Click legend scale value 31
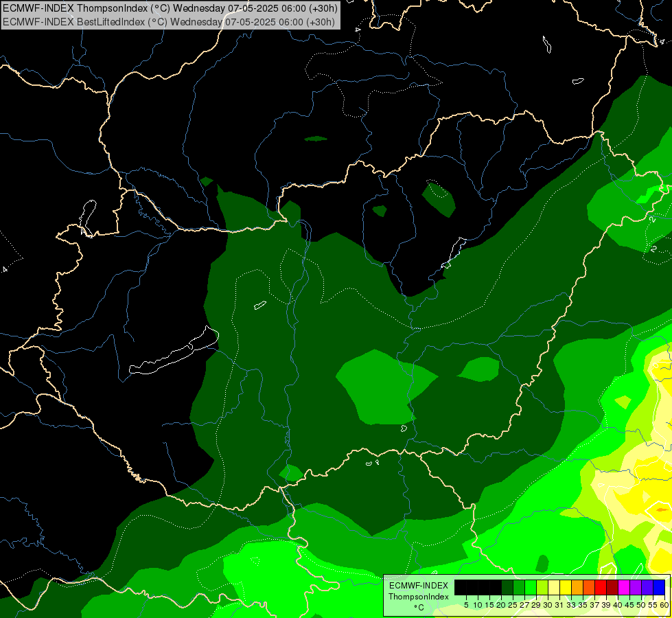Image resolution: width=672 pixels, height=618 pixels. click(x=559, y=605)
